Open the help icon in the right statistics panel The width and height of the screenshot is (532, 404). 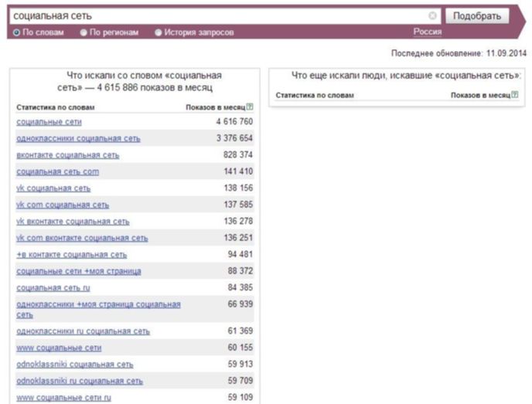(x=515, y=94)
